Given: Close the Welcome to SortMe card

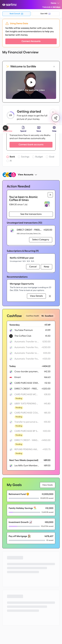Looking at the screenshot, I should pos(54,67).
